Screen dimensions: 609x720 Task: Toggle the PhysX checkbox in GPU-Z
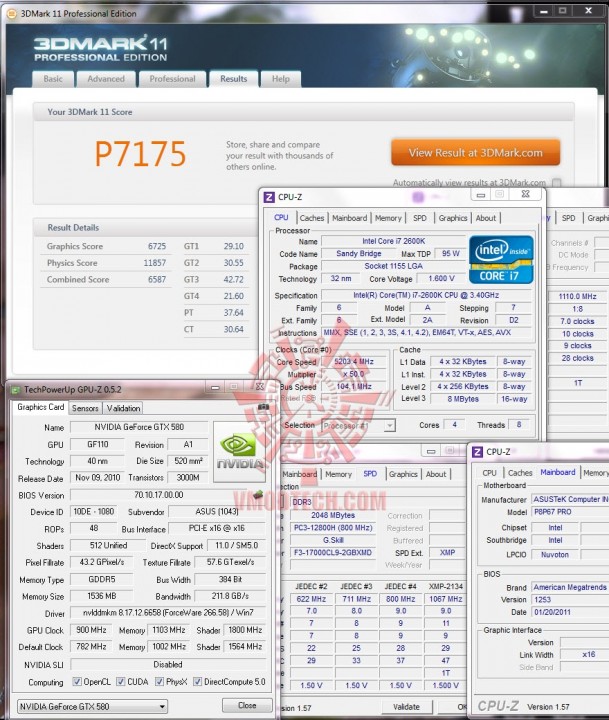tap(159, 682)
